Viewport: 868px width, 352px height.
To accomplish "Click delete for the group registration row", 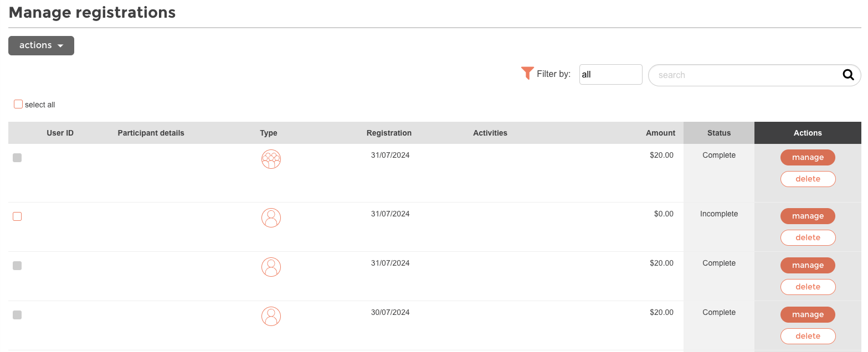I will (808, 179).
